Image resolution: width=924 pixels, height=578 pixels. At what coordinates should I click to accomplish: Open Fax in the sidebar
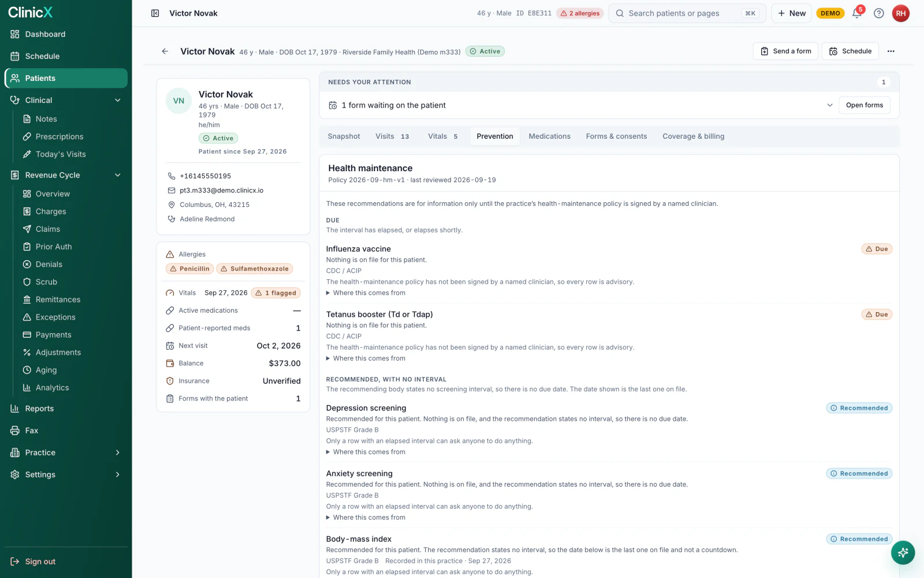[x=66, y=431]
